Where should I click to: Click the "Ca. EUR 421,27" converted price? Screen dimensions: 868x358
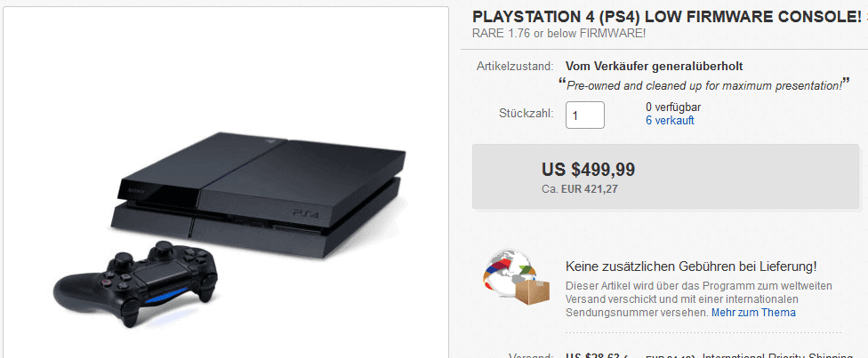click(x=580, y=188)
